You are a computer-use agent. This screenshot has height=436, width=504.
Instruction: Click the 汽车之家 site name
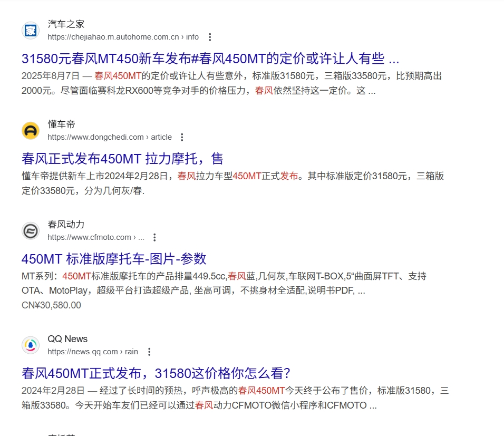[x=66, y=24]
